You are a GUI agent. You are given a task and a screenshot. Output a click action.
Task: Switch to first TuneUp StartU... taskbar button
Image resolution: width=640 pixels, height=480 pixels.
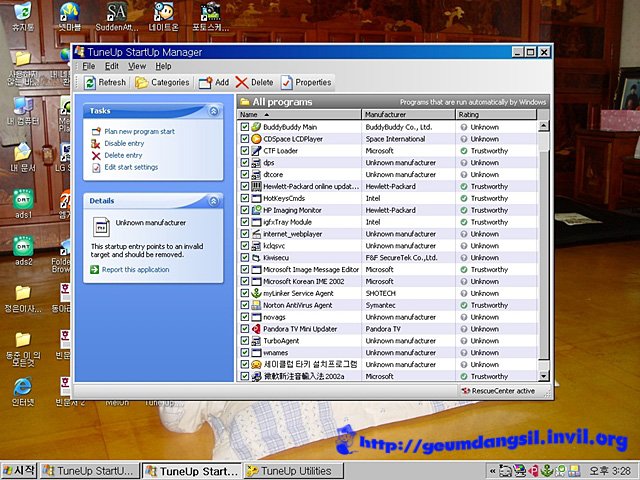click(90, 471)
